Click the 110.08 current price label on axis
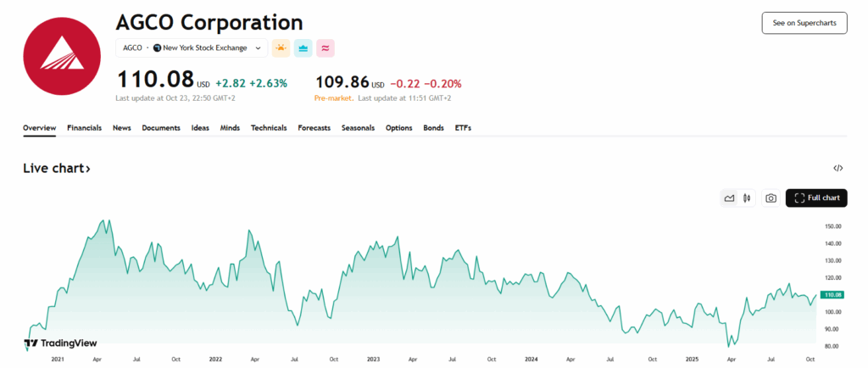Viewport: 868px width, 368px height. [x=832, y=295]
